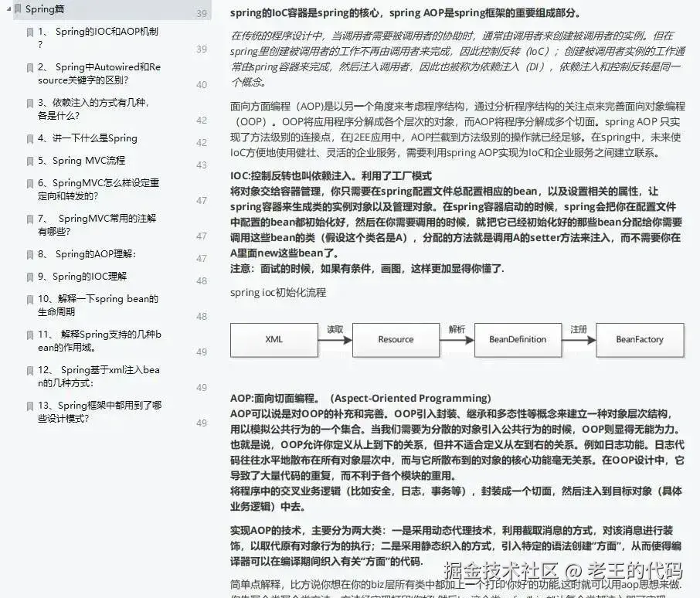Click bookmark icon for item 10 bean的生命周期

coord(30,300)
